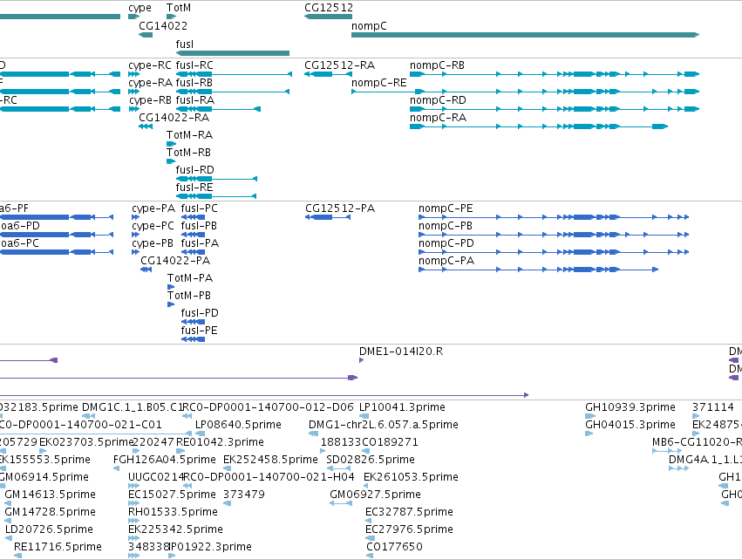The height and width of the screenshot is (560, 742).
Task: Select EST EC15027.5prime
Action: [134, 503]
